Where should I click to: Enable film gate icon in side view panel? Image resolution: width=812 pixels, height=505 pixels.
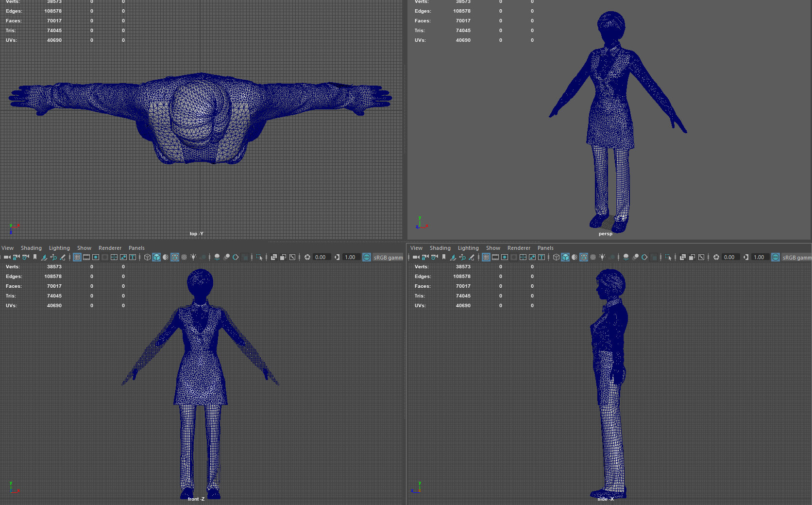pos(495,257)
